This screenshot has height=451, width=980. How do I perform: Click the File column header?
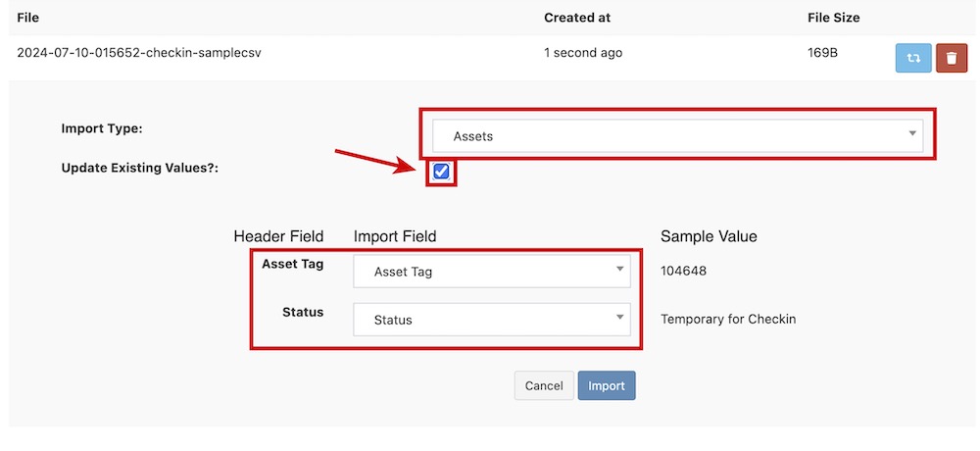[x=27, y=18]
